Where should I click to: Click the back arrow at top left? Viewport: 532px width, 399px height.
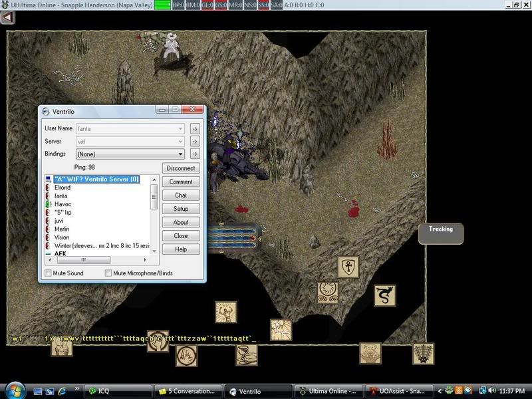point(7,18)
